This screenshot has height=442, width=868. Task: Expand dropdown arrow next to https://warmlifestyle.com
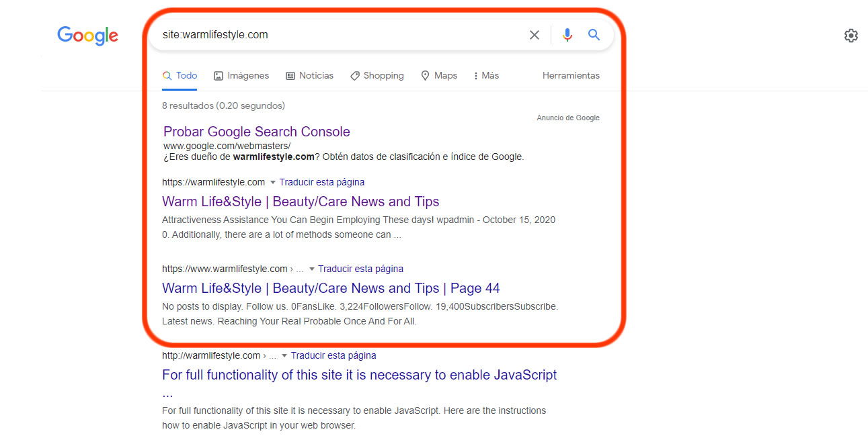(273, 183)
